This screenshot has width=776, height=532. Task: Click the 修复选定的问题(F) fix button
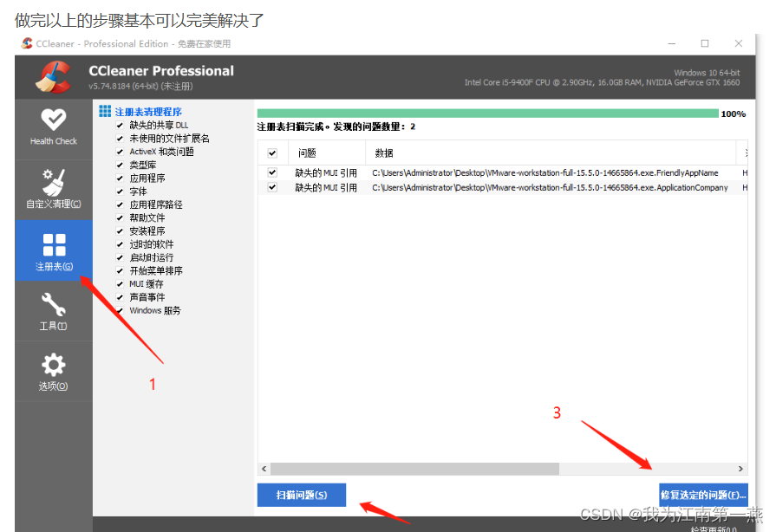(x=703, y=495)
